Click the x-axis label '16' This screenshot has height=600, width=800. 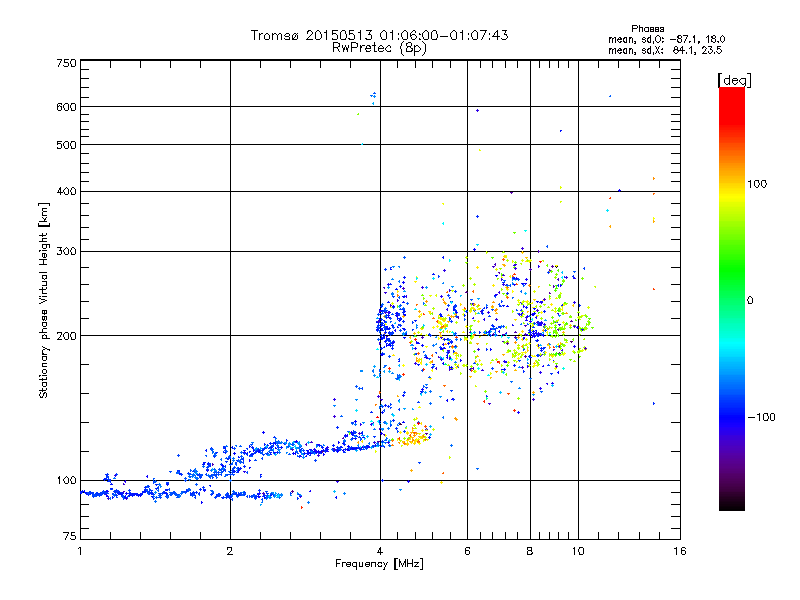(x=680, y=551)
